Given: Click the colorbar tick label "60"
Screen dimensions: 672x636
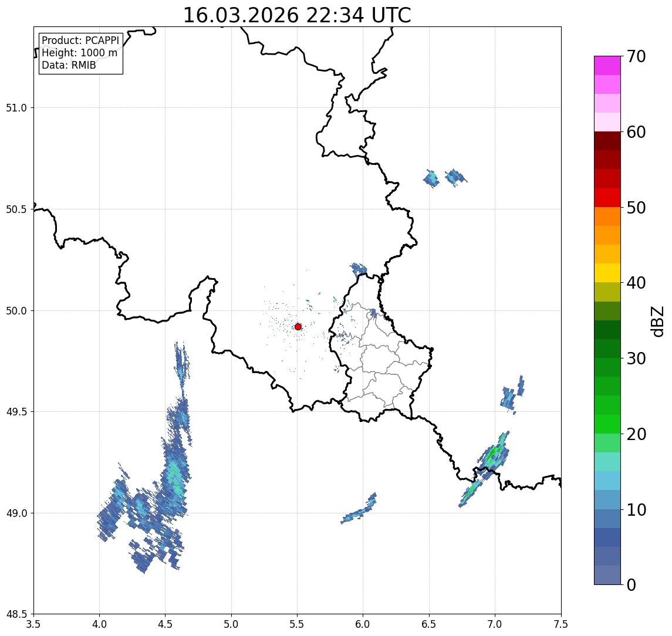Looking at the screenshot, I should click(x=636, y=133).
